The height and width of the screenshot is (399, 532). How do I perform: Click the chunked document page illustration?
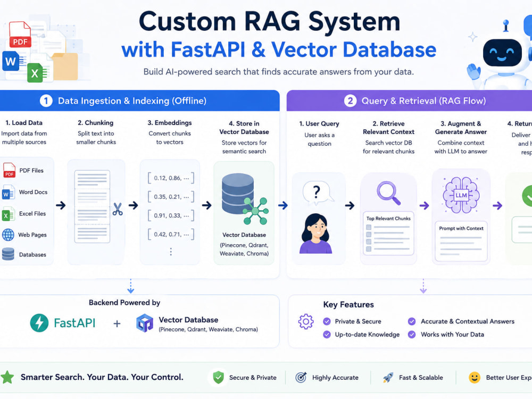pyautogui.click(x=92, y=206)
